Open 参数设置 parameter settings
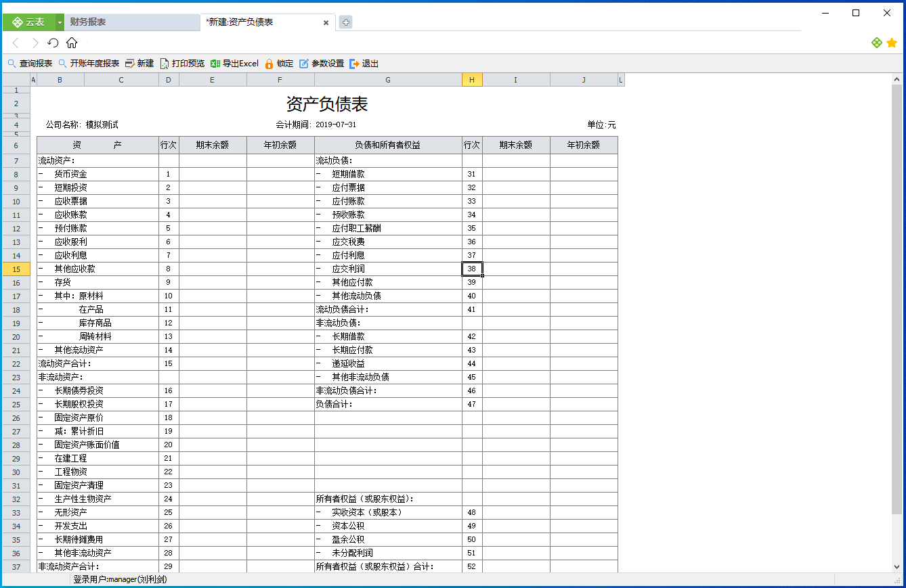 322,64
